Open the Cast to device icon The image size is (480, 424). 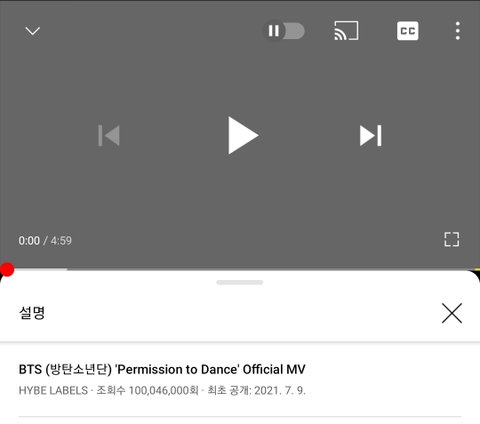(346, 31)
